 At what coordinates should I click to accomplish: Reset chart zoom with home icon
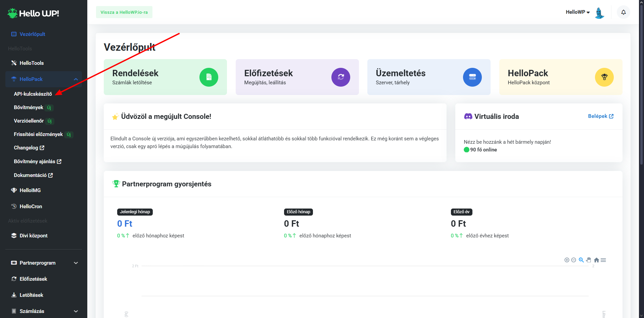click(596, 260)
